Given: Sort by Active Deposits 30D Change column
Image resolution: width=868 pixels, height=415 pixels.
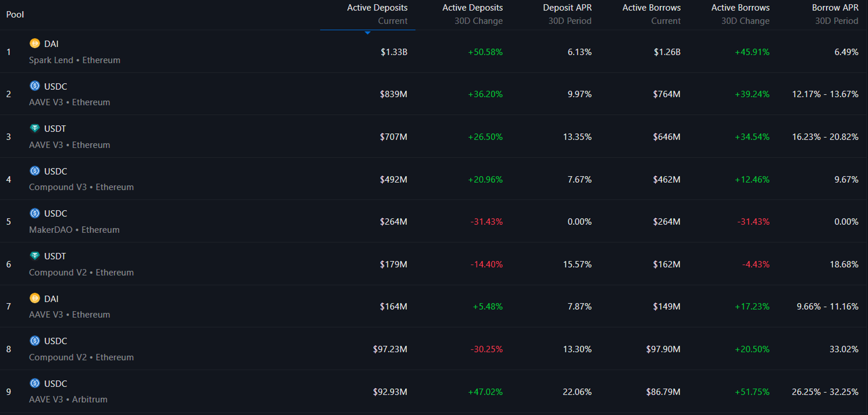Looking at the screenshot, I should tap(472, 14).
